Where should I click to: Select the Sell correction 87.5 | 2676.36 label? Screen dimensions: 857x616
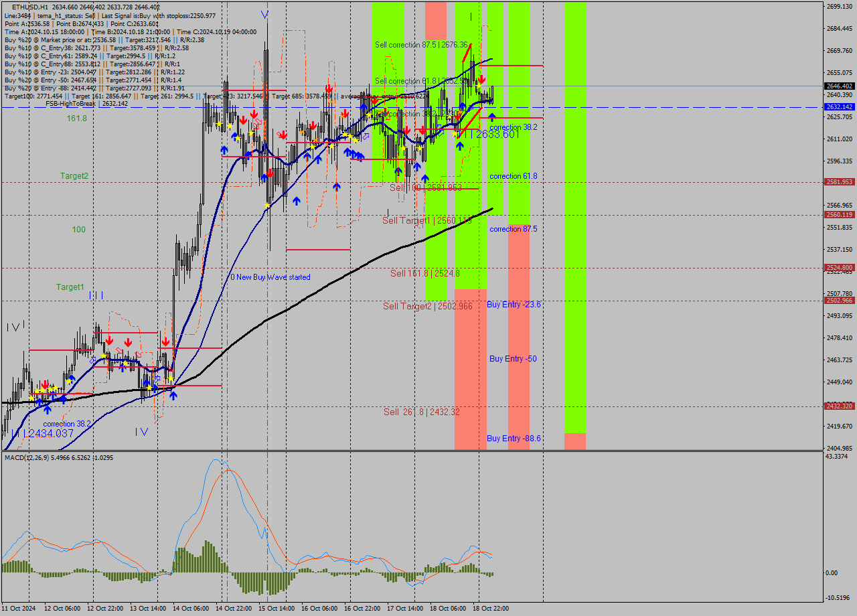point(421,45)
